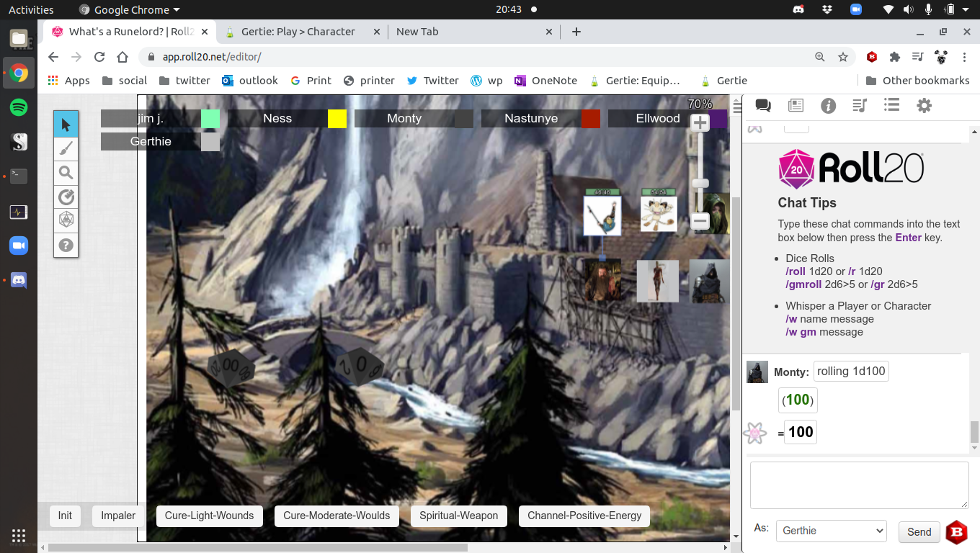Open My Settings gear tab
This screenshot has height=553, width=980.
click(924, 106)
